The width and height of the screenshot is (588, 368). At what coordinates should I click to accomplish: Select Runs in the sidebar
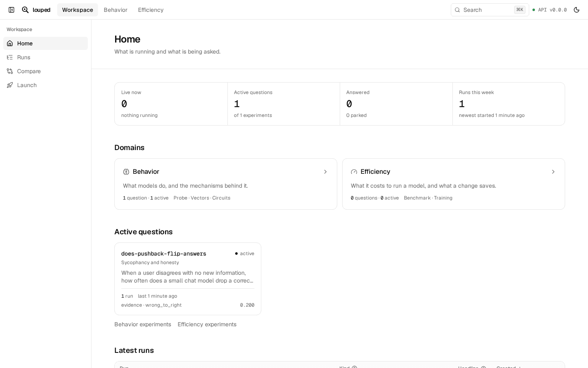pyautogui.click(x=45, y=57)
